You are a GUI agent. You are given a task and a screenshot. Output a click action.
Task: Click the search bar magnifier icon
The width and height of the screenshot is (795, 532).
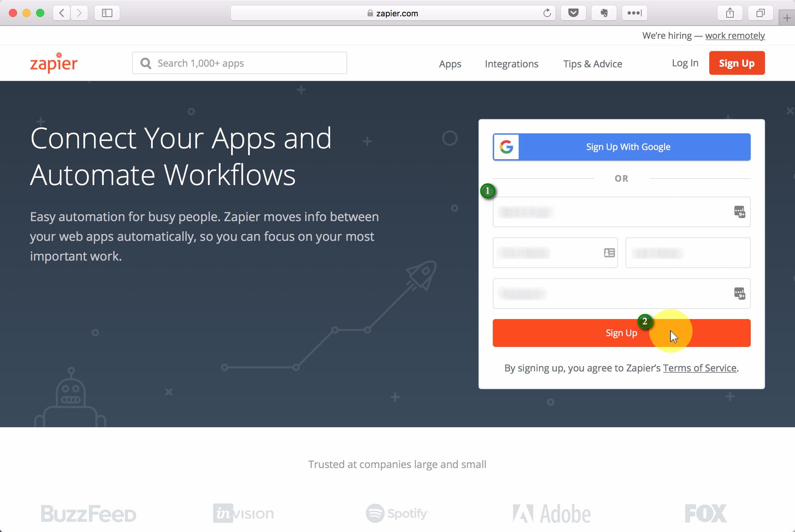(x=146, y=63)
